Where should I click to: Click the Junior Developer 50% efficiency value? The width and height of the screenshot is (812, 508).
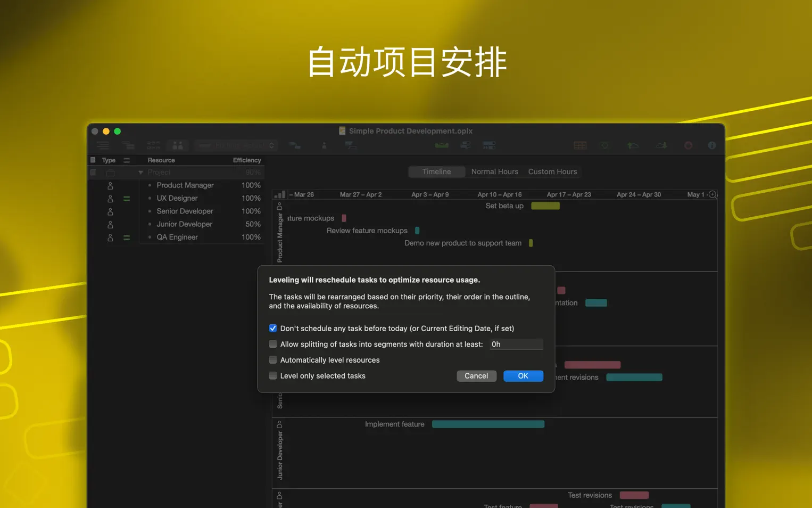tap(253, 224)
